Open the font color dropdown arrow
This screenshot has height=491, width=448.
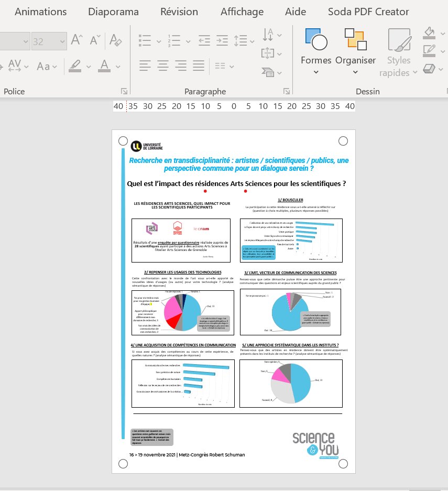118,67
